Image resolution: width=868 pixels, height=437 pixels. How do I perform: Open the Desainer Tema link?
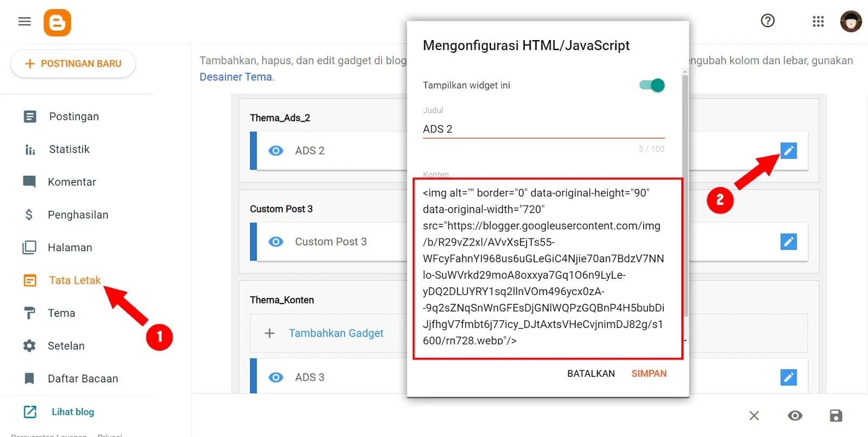[237, 77]
